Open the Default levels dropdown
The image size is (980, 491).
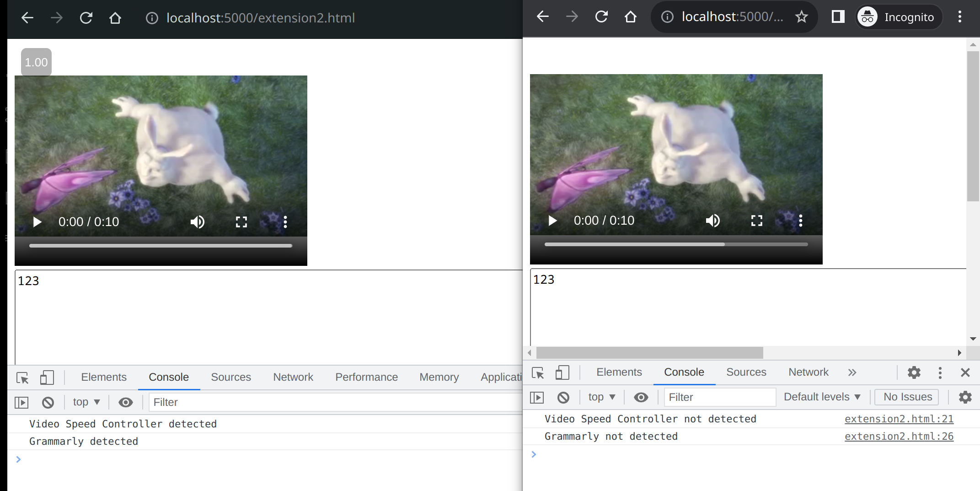click(x=822, y=397)
